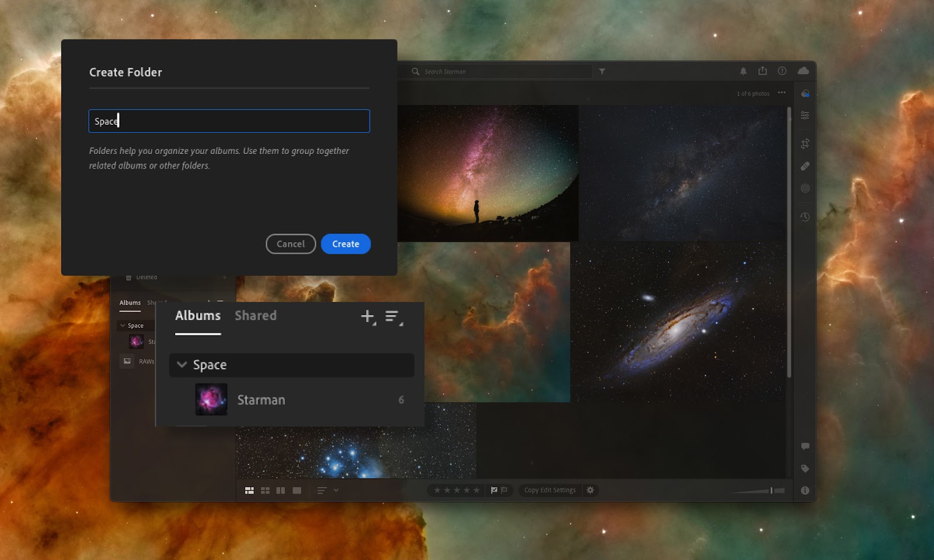
Task: Check cloud sync status icon
Action: (x=804, y=71)
